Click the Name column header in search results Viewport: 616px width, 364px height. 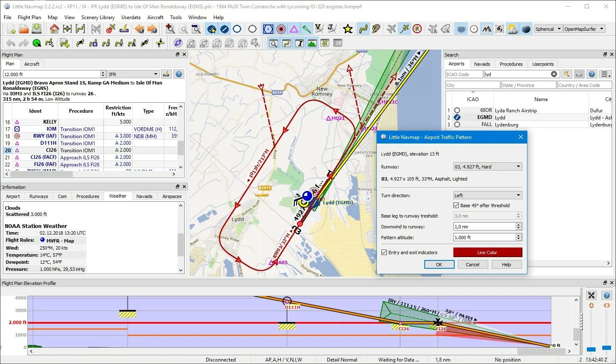[541, 99]
